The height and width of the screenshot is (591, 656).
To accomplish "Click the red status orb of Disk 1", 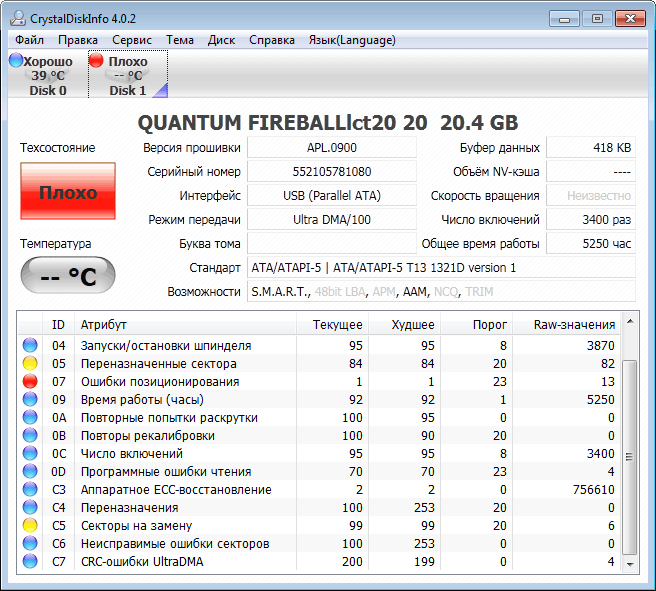I will coord(96,60).
